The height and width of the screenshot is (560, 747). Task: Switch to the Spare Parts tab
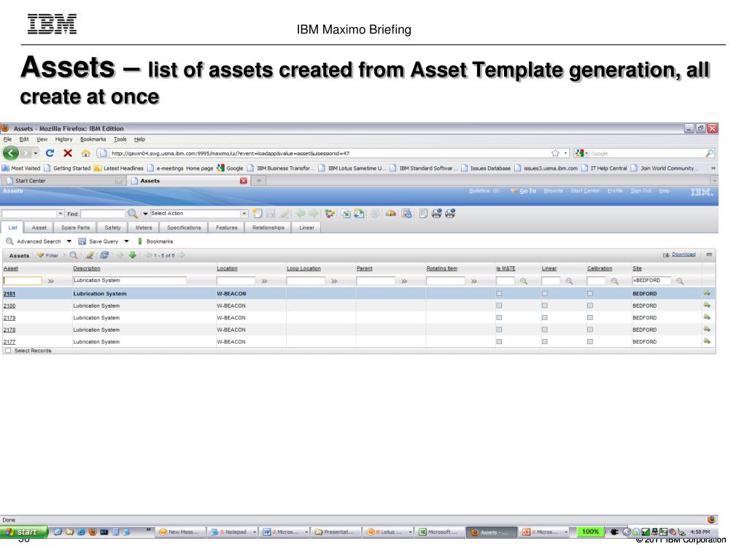[x=75, y=227]
